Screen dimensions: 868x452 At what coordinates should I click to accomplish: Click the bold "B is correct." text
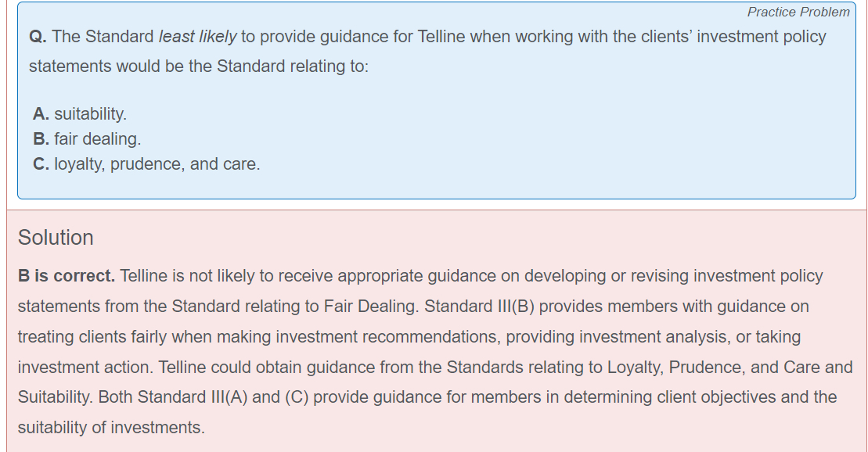[x=67, y=276]
